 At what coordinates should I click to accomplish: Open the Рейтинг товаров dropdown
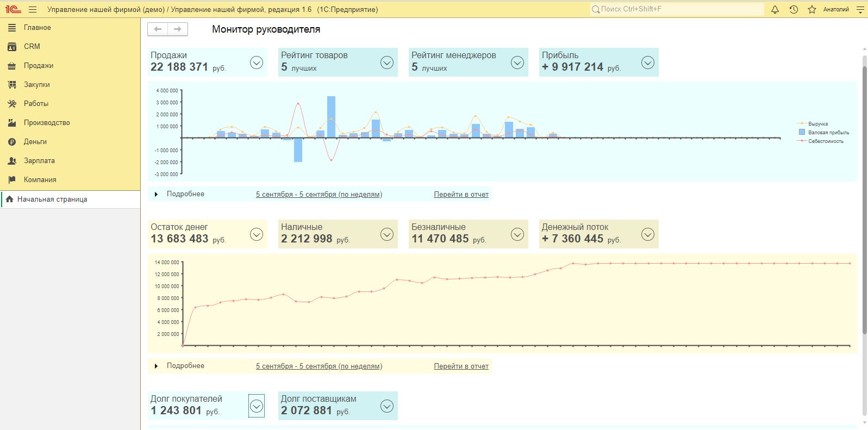(387, 63)
